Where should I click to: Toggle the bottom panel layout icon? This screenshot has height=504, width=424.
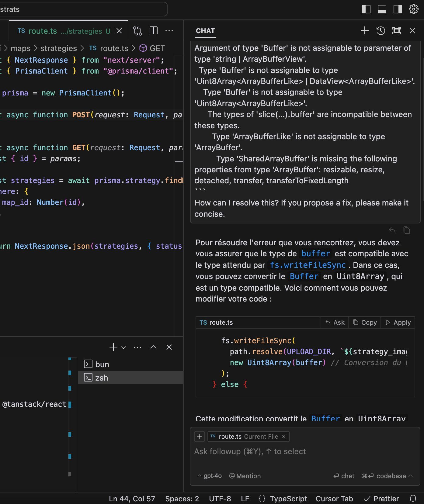click(x=382, y=9)
